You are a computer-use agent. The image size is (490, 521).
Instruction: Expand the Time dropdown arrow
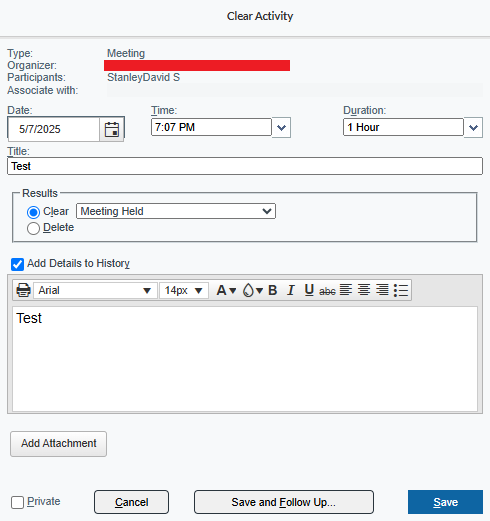pyautogui.click(x=281, y=127)
